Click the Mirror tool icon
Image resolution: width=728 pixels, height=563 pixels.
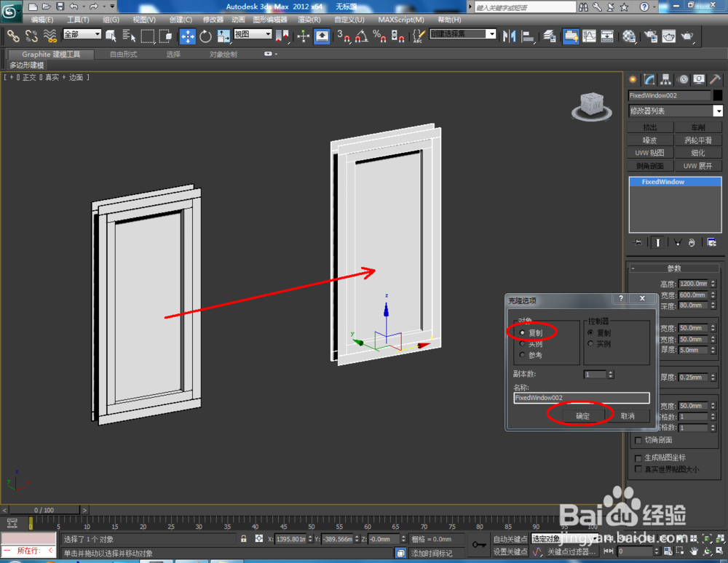tap(510, 36)
